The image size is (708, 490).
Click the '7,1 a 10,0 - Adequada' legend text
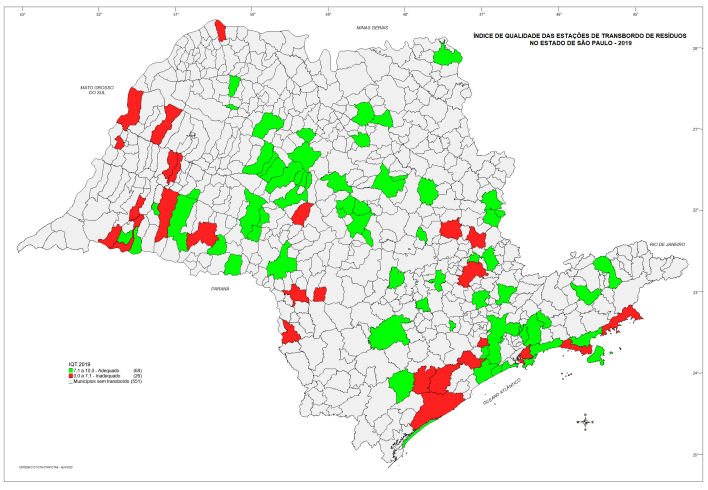coord(98,370)
